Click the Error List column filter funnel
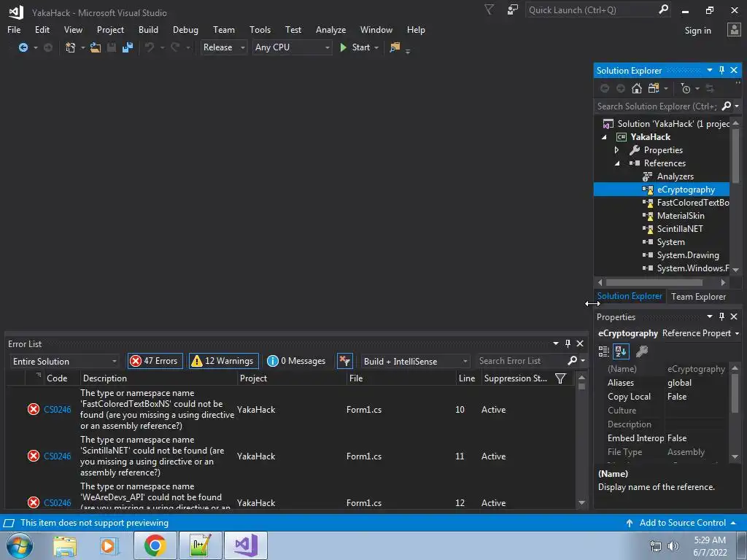The height and width of the screenshot is (560, 747). tap(560, 378)
